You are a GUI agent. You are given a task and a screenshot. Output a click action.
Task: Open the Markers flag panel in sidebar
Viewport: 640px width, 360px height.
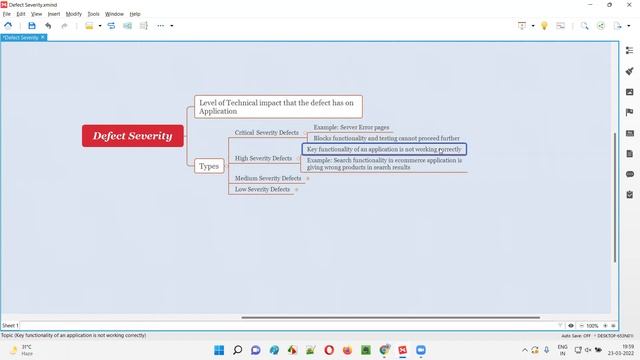630,112
